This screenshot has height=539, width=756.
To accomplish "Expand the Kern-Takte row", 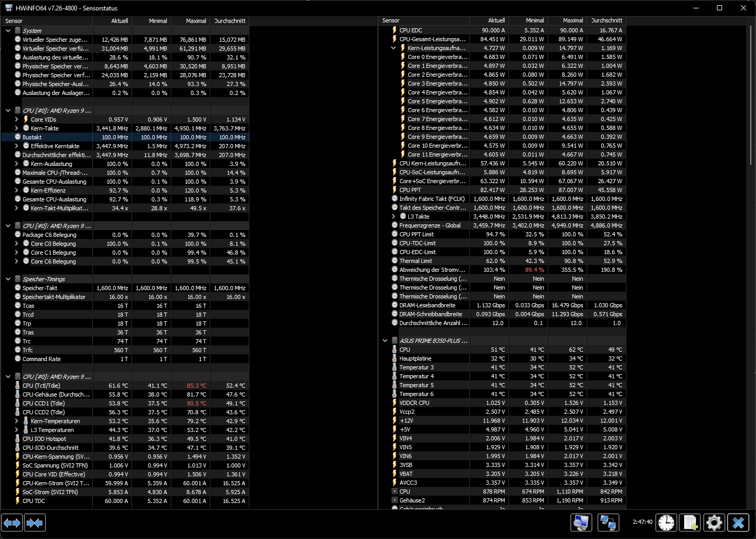I will coord(17,128).
